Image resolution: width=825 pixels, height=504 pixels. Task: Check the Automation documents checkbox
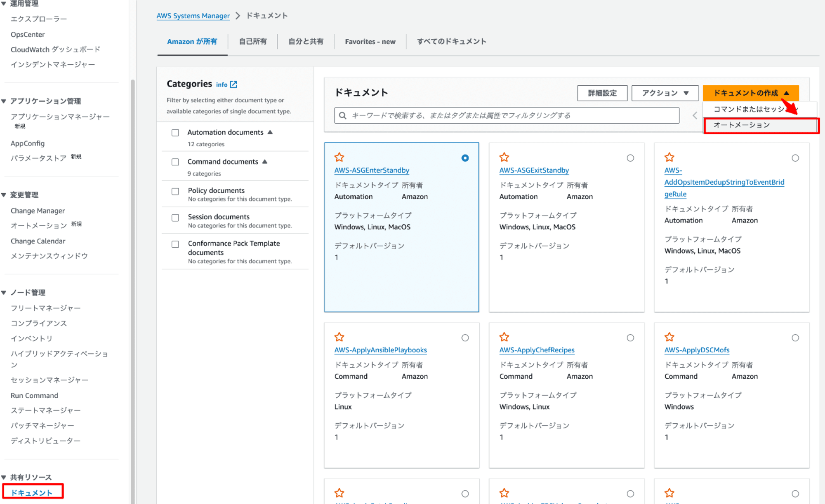tap(175, 133)
